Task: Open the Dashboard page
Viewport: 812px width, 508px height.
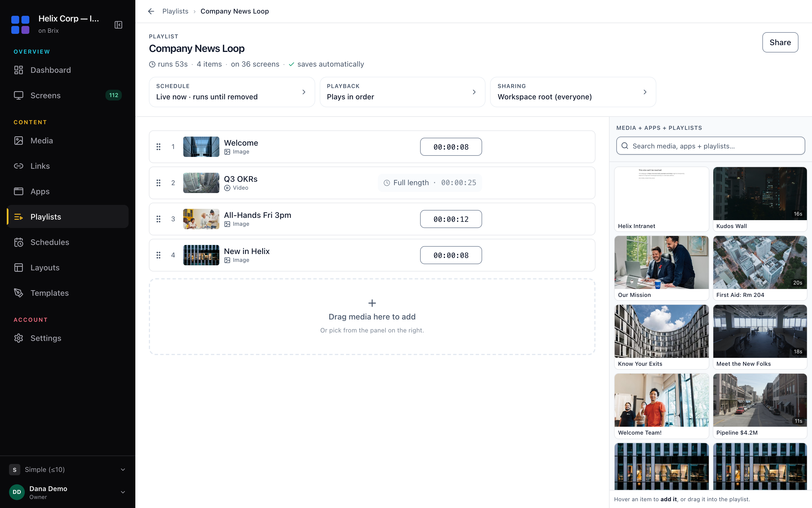Action: coord(67,70)
